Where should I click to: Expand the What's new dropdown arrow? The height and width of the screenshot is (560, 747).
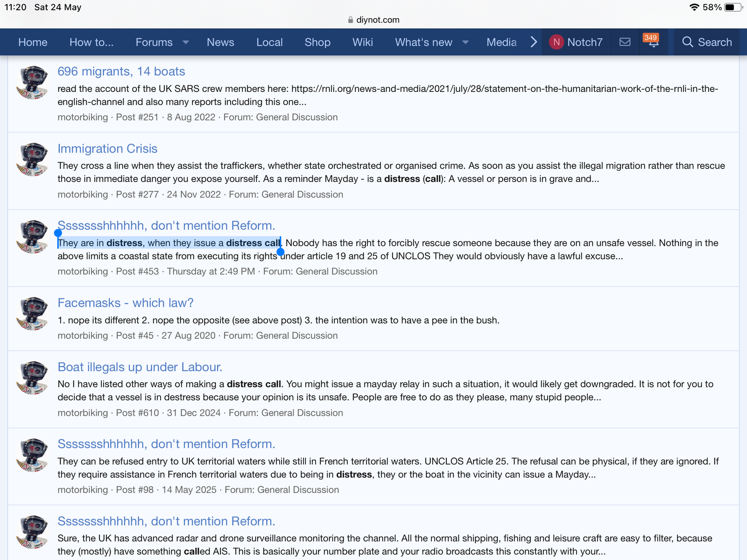click(465, 42)
